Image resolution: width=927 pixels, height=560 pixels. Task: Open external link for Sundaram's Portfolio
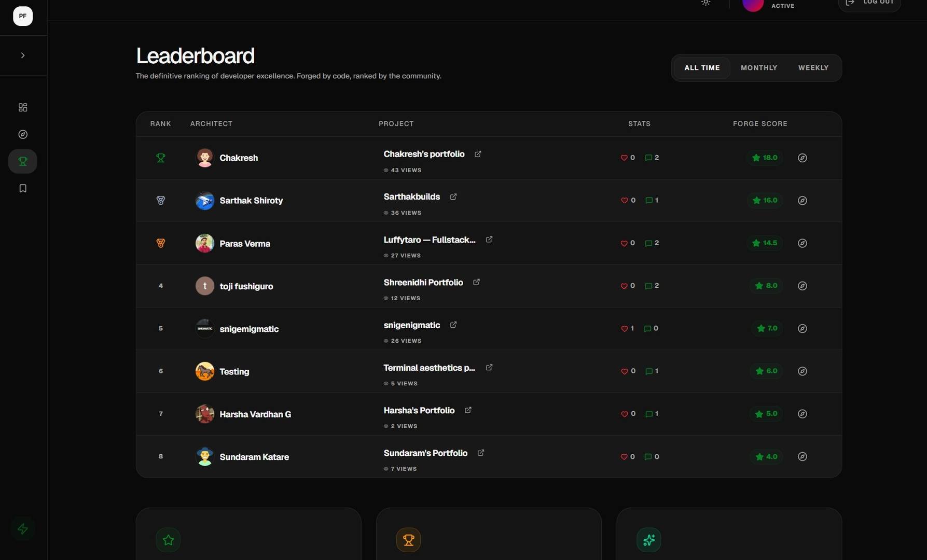481,453
